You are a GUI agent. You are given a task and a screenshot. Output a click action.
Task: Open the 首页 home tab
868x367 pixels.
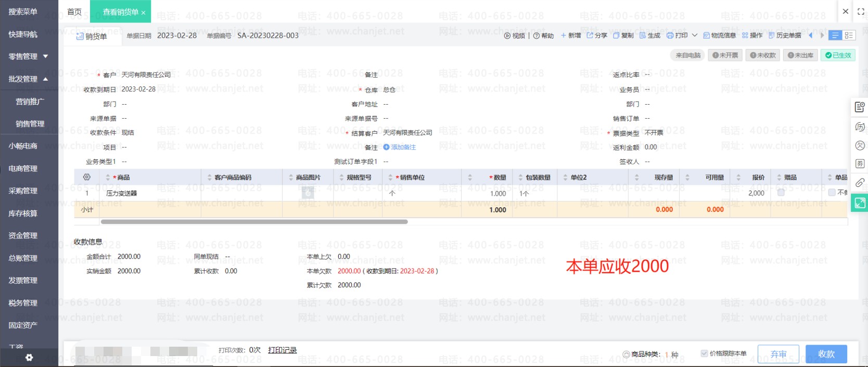tap(74, 11)
